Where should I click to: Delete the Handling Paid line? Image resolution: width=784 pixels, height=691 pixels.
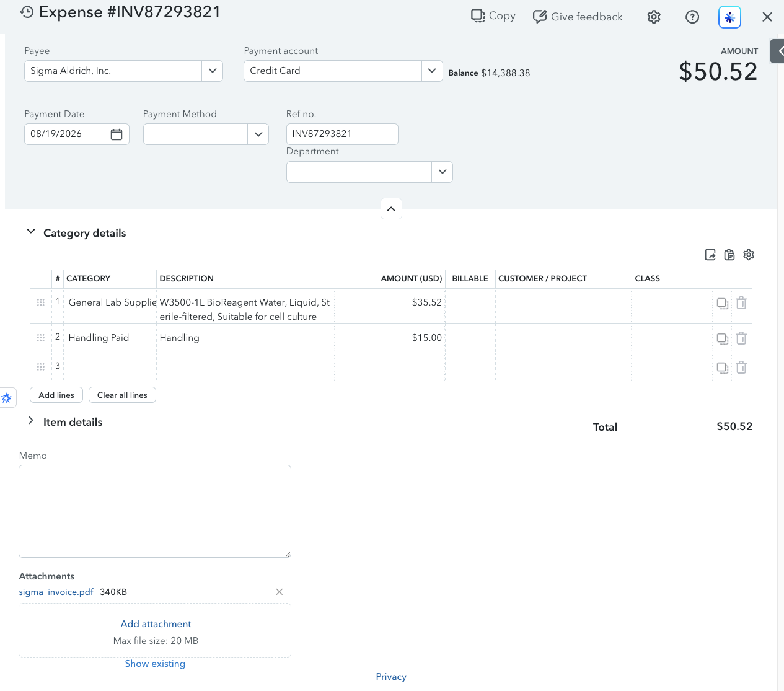coord(741,338)
